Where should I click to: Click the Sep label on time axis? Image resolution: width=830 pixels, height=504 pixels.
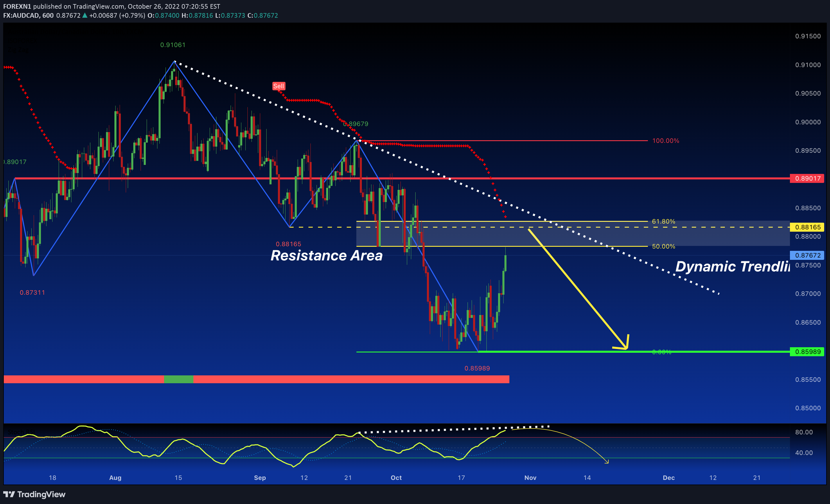coord(260,478)
